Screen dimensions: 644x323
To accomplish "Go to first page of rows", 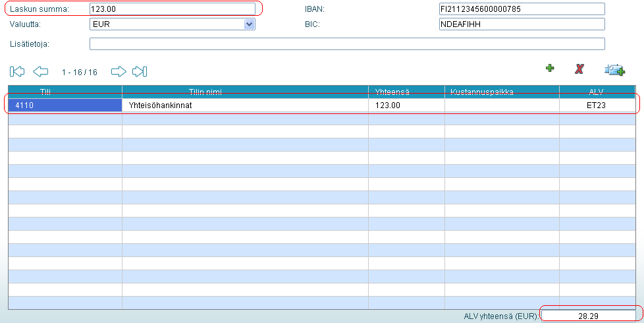I will click(17, 71).
